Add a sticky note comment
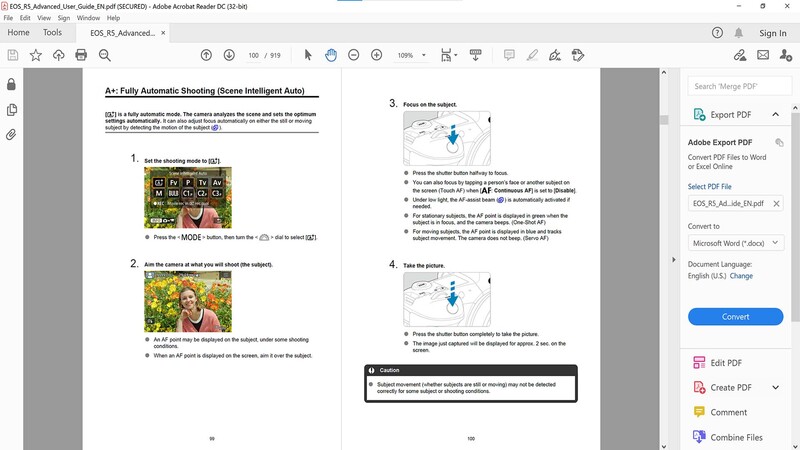The width and height of the screenshot is (800, 450). 509,55
